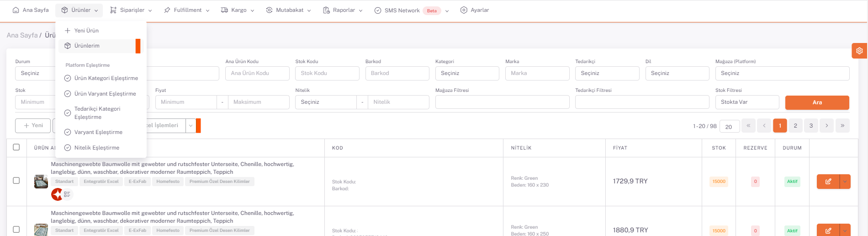
Task: Open the Siparişler menu
Action: tap(131, 10)
